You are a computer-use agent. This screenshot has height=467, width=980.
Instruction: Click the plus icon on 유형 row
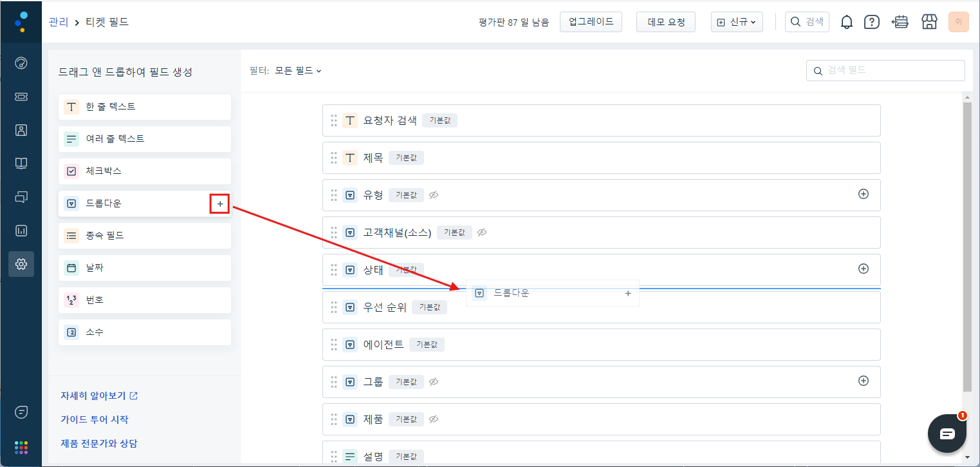tap(864, 194)
